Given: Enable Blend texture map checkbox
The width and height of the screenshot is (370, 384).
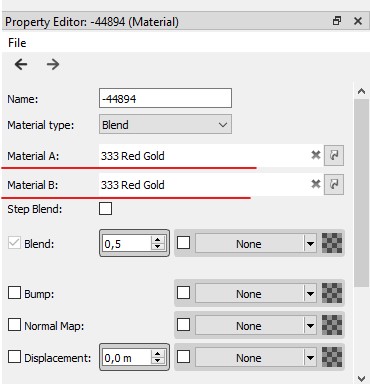Looking at the screenshot, I should pos(183,243).
